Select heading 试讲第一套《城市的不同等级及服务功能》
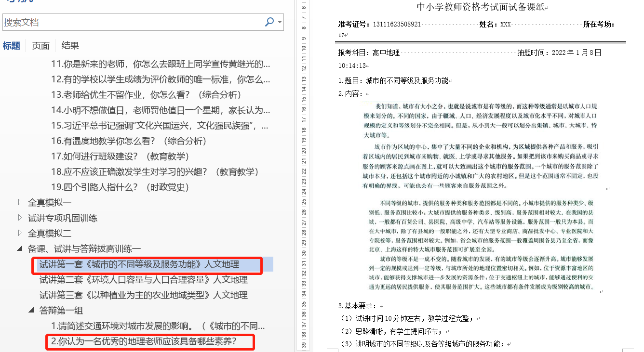Screen dimensions: 644x352 (139, 264)
